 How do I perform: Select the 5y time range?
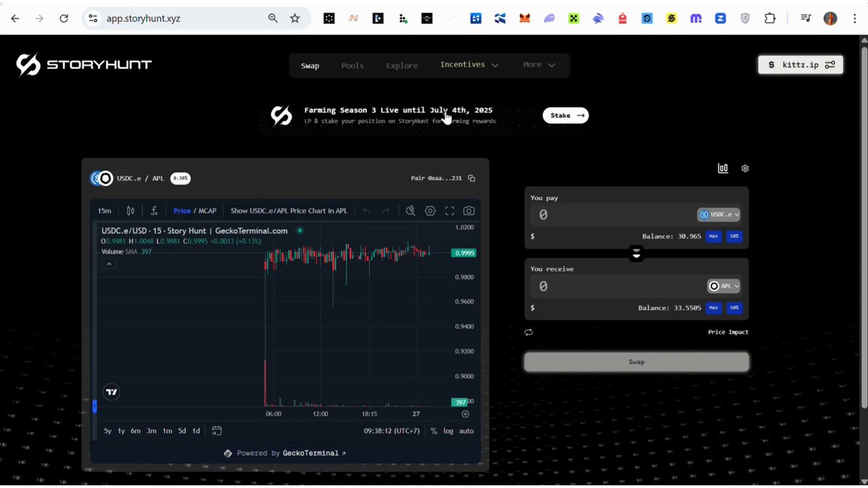(108, 431)
